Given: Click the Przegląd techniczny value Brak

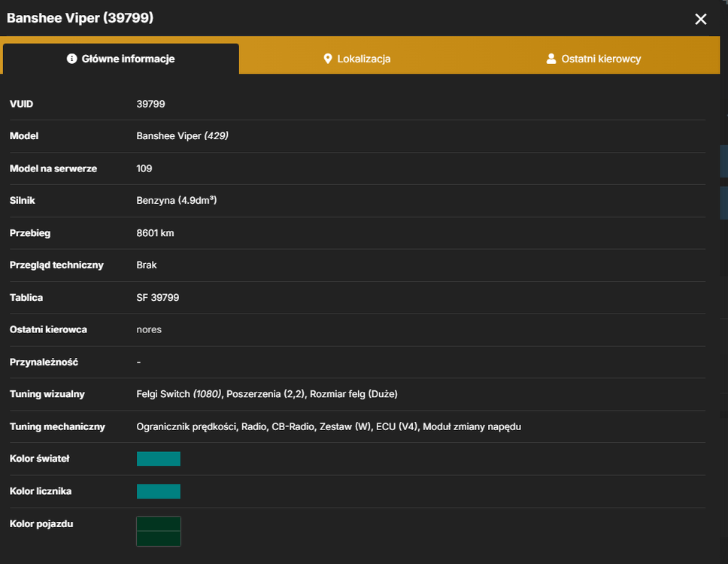Looking at the screenshot, I should pyautogui.click(x=147, y=265).
